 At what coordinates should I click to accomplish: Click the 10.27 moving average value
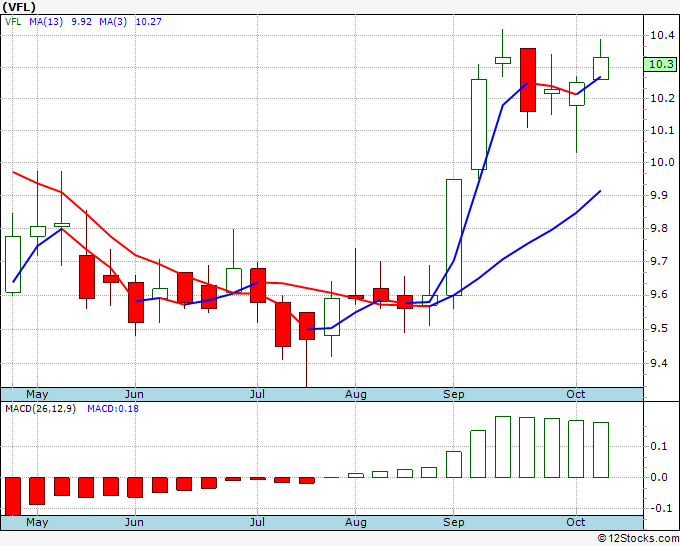click(148, 21)
